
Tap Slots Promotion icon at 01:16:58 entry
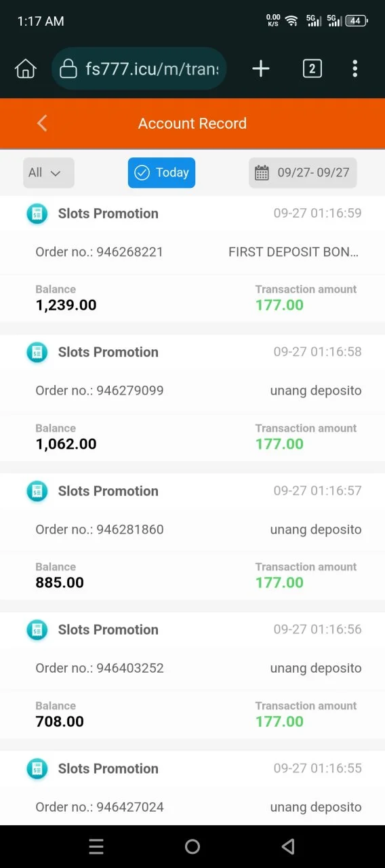click(x=37, y=352)
